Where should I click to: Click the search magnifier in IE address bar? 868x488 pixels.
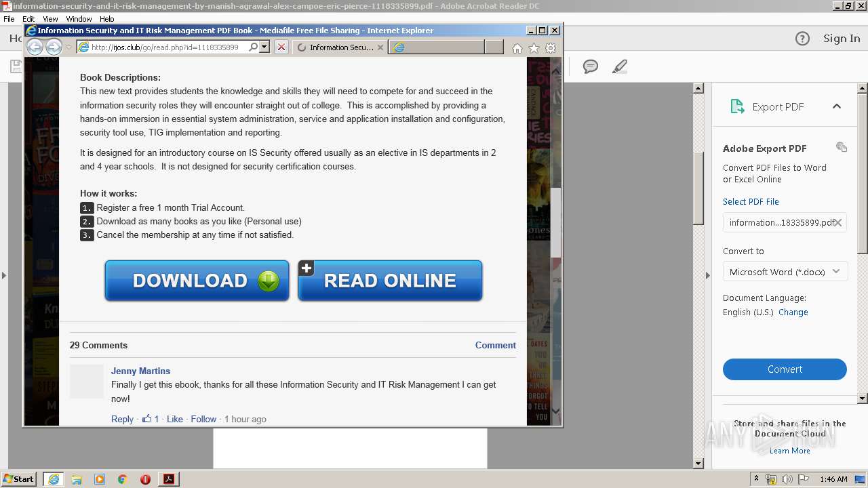[x=253, y=47]
